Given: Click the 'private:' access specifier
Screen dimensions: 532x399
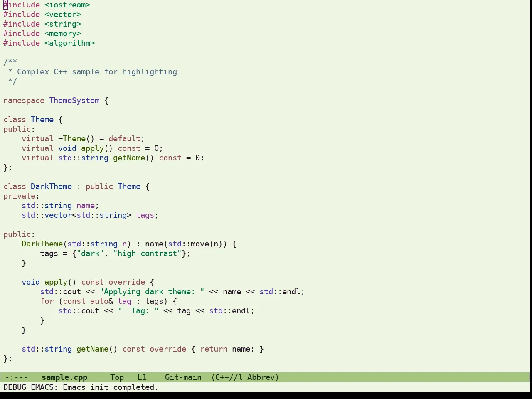Looking at the screenshot, I should coord(22,196).
